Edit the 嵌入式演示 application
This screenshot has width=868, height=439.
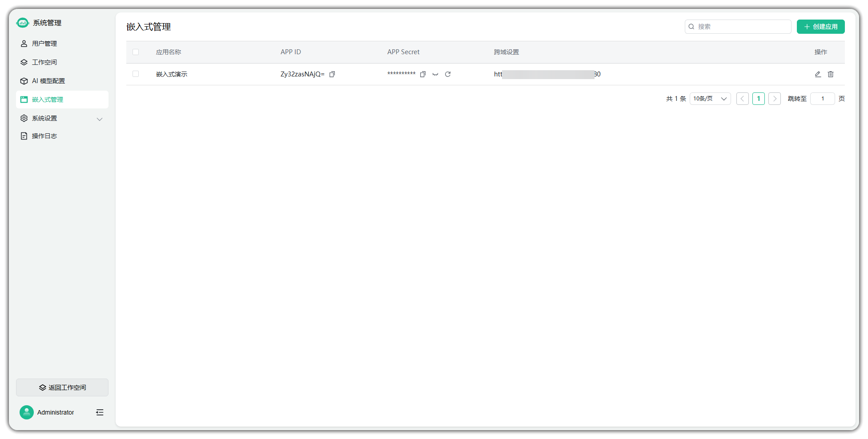[x=818, y=74]
